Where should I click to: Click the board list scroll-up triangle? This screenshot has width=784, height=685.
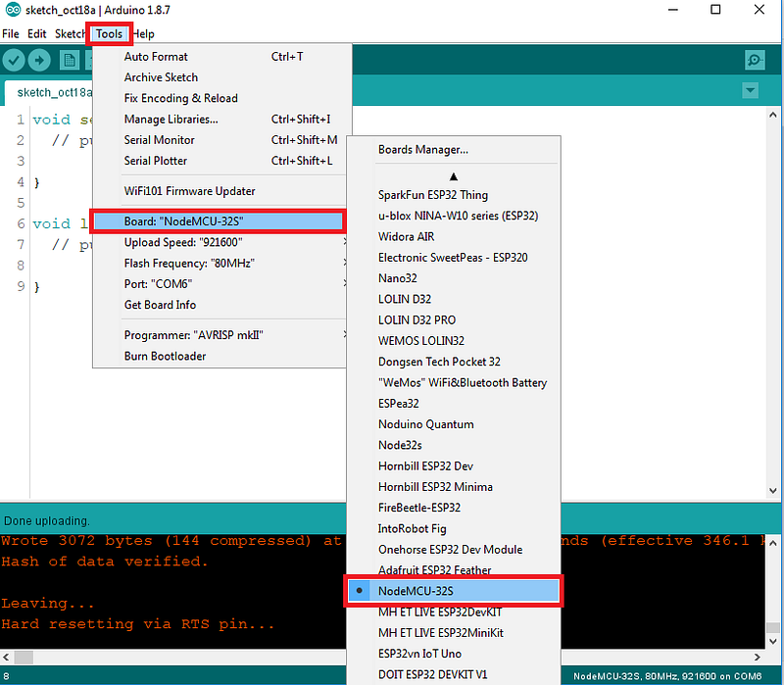click(454, 176)
